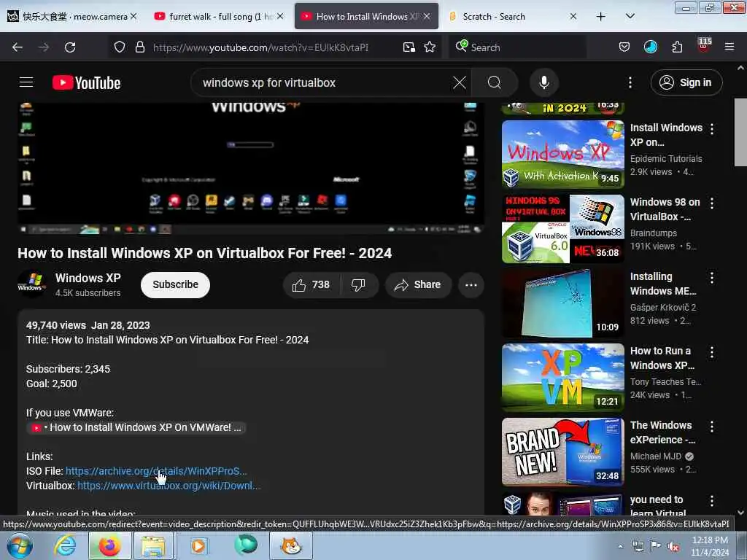Image resolution: width=747 pixels, height=560 pixels.
Task: Open Windows Media Player from the taskbar
Action: pyautogui.click(x=198, y=545)
